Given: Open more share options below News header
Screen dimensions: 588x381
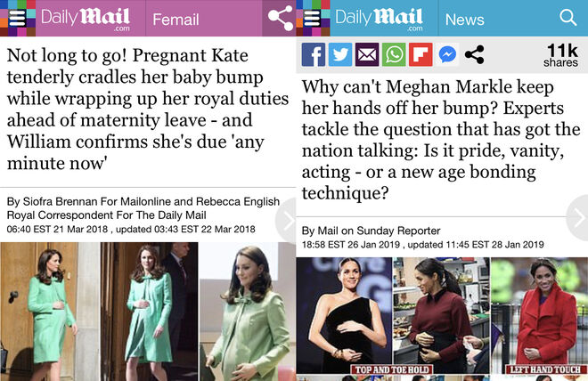Looking at the screenshot, I should 474,55.
